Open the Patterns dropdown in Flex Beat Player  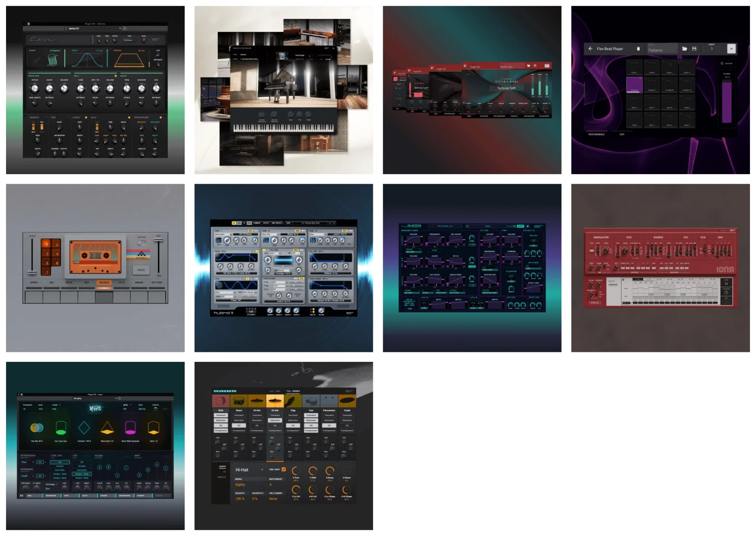662,50
